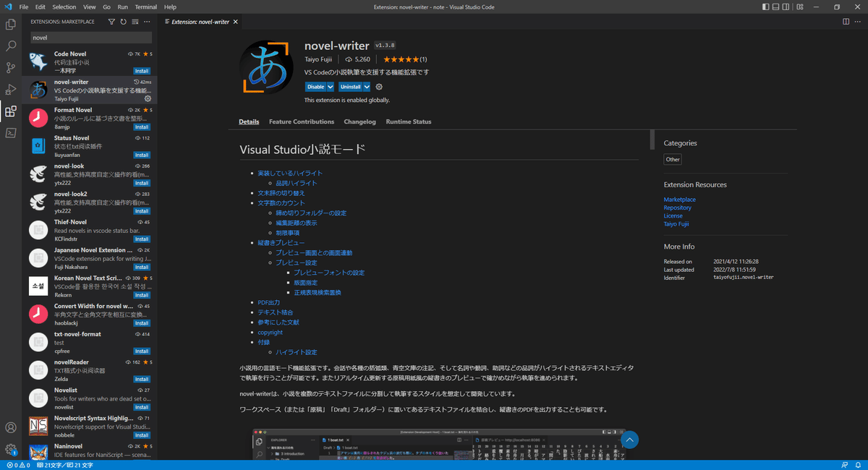Click the feedback icon in status bar

point(845,465)
